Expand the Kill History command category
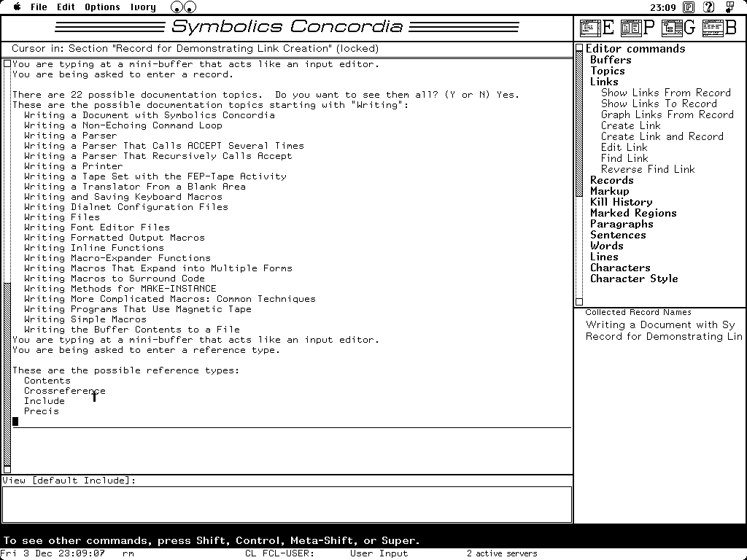747x560 pixels. [622, 203]
